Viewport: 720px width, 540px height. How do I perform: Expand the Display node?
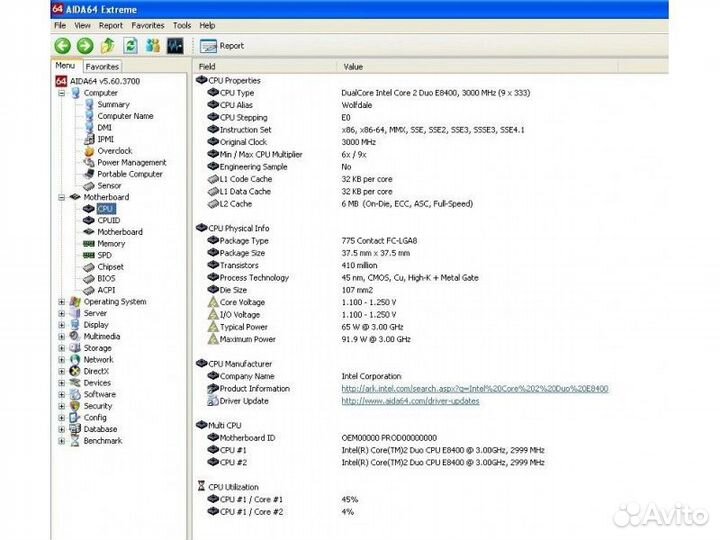(62, 325)
